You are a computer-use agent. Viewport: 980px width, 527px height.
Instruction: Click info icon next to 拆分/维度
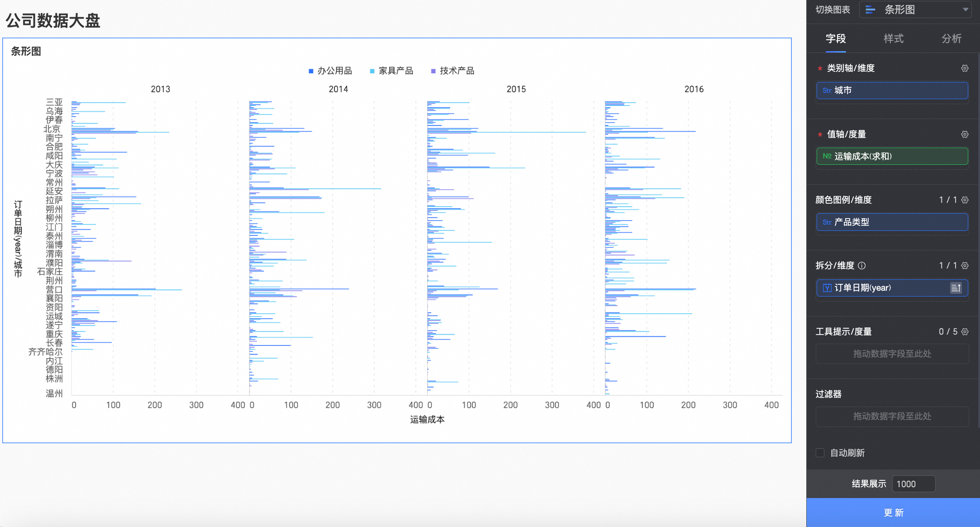coord(862,266)
